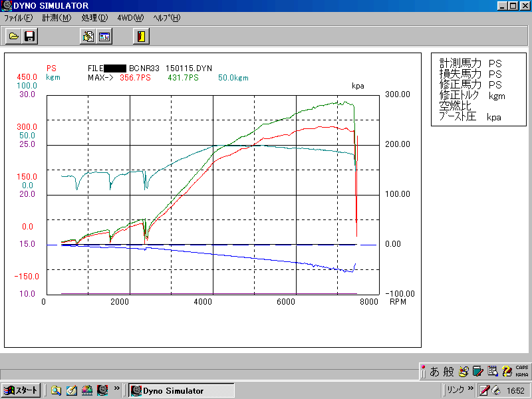
Task: Click the IME properties notepad icon
Action: 492,371
